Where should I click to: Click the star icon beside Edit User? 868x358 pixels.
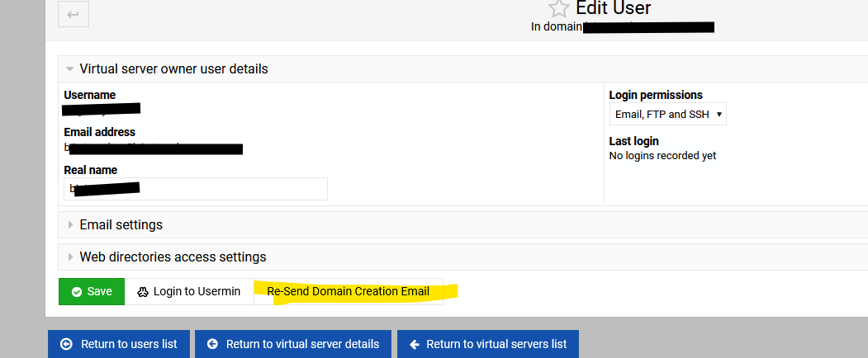559,9
